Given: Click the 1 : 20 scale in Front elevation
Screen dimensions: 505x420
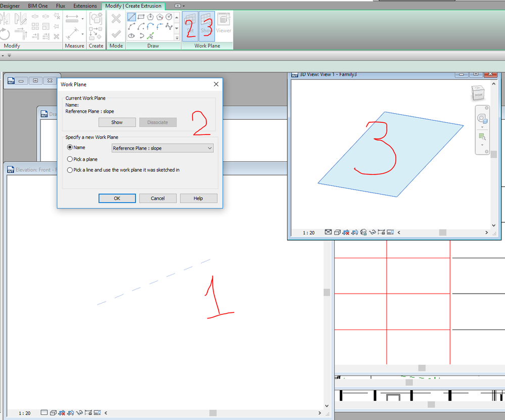Looking at the screenshot, I should [24, 413].
